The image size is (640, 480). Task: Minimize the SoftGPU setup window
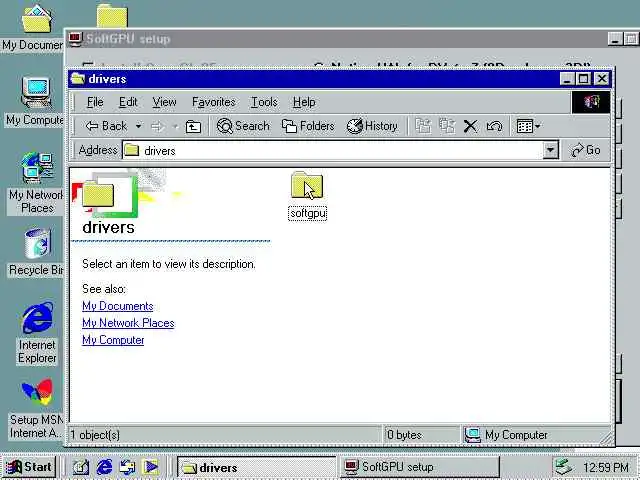coord(615,39)
